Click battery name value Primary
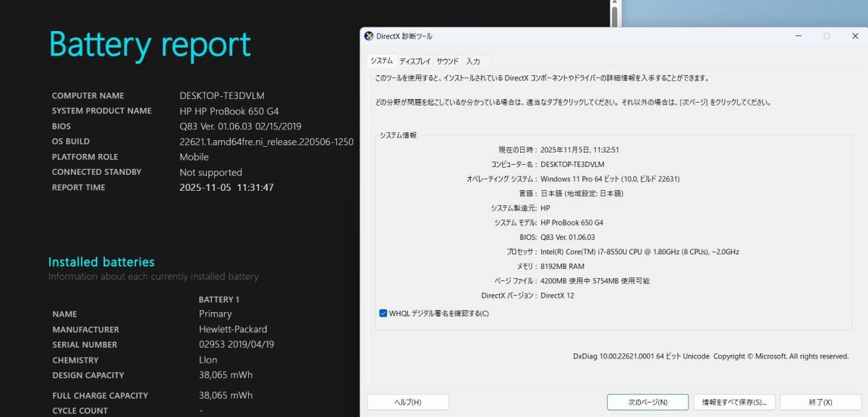868x417 pixels. tap(216, 314)
